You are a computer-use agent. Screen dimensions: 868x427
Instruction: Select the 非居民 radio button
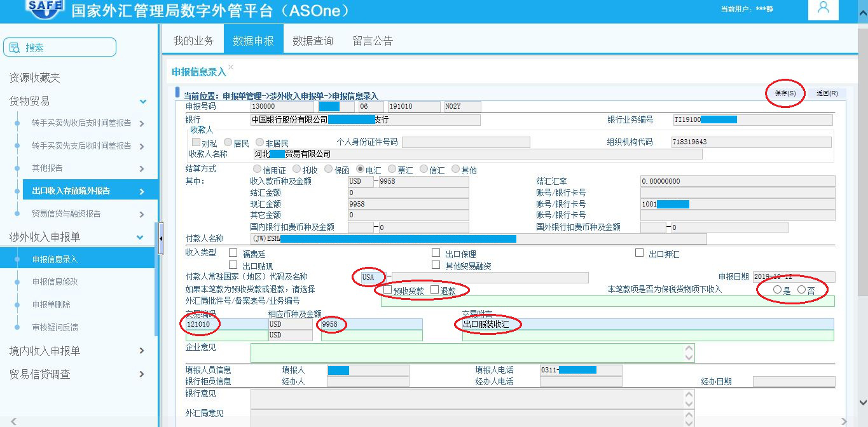[259, 142]
